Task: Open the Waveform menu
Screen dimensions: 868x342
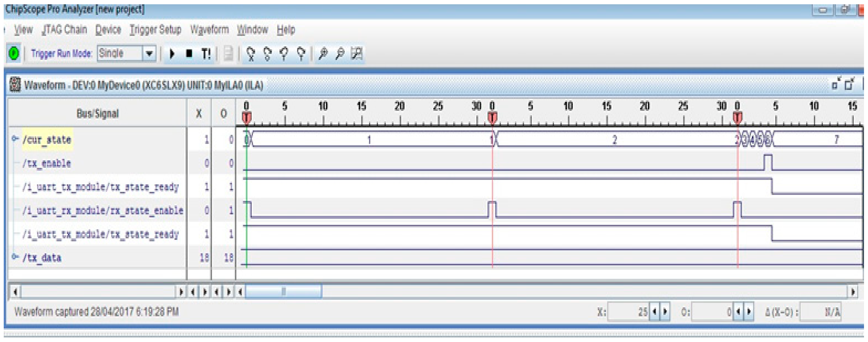Action: point(209,30)
